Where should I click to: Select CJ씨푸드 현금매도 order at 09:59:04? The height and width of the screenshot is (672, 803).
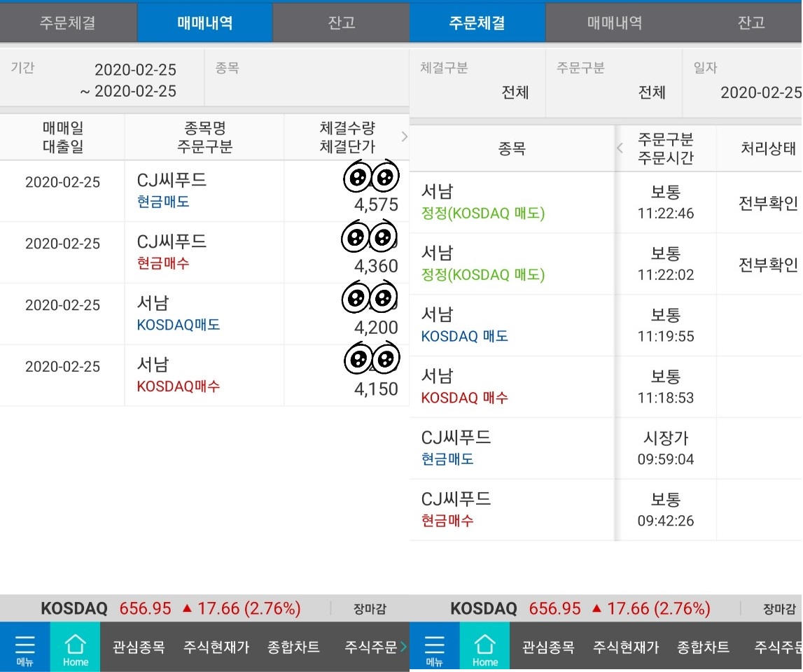[x=606, y=448]
